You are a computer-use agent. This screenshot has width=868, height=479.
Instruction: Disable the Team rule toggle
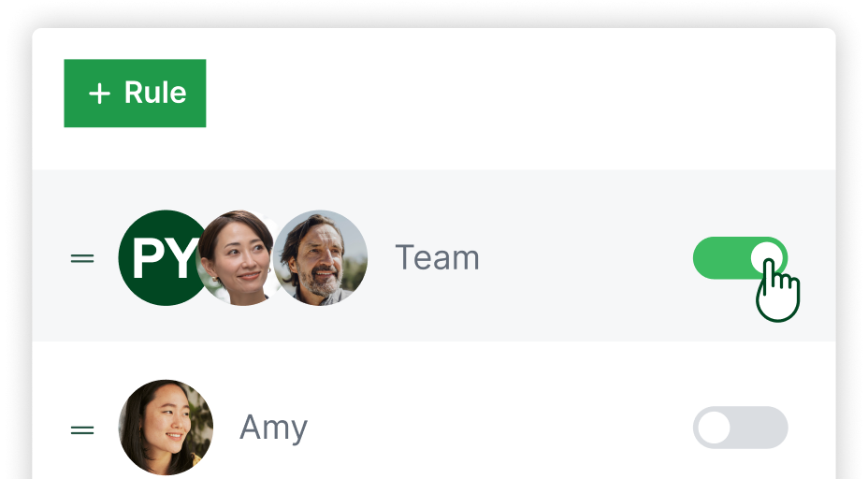(740, 258)
